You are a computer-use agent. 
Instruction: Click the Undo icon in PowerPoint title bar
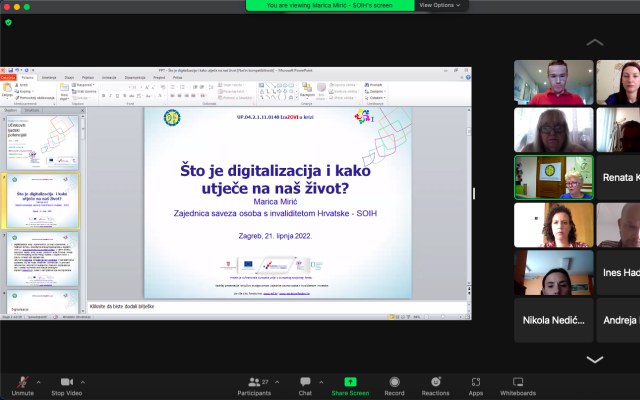[x=17, y=70]
